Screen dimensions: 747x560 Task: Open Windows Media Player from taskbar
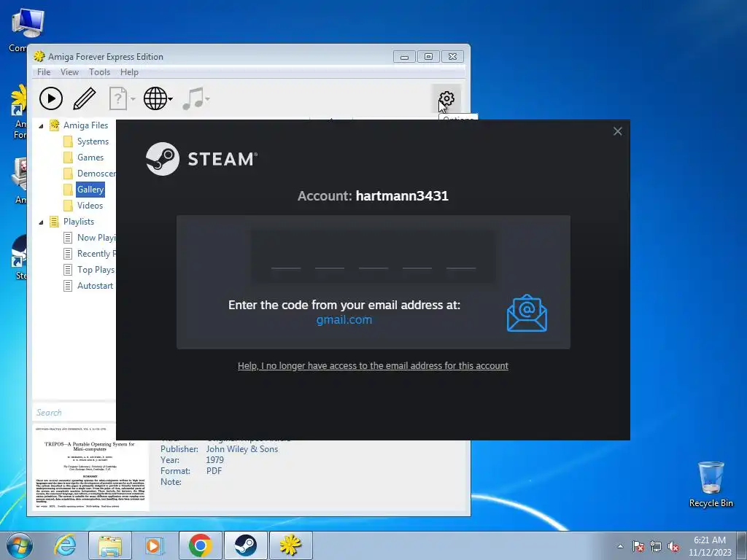(x=153, y=545)
